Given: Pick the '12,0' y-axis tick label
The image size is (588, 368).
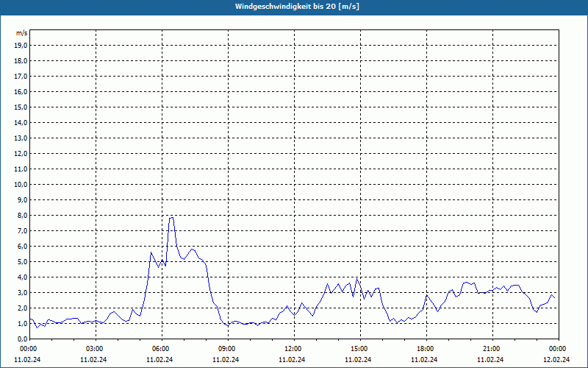Looking at the screenshot, I should [x=21, y=154].
